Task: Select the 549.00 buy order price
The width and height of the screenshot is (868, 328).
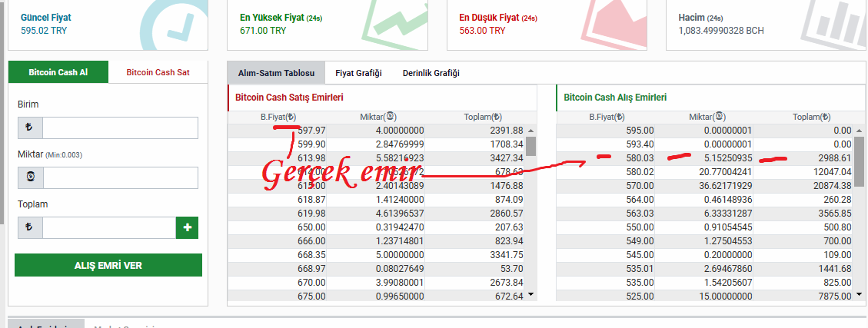Action: tap(640, 240)
